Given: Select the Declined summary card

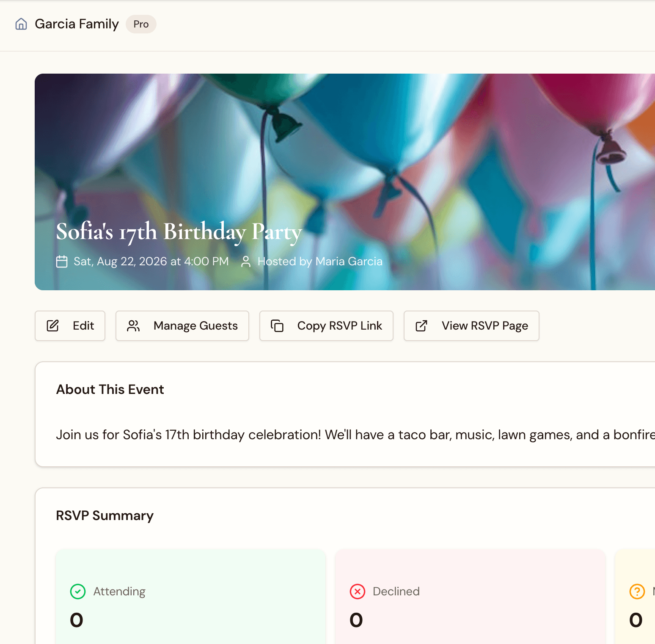Looking at the screenshot, I should 470,601.
